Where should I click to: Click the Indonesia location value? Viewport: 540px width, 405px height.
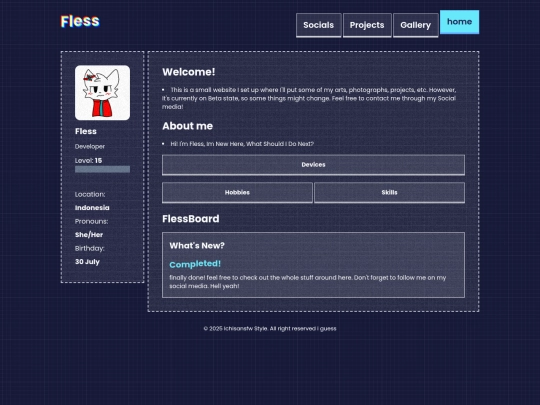coord(92,208)
